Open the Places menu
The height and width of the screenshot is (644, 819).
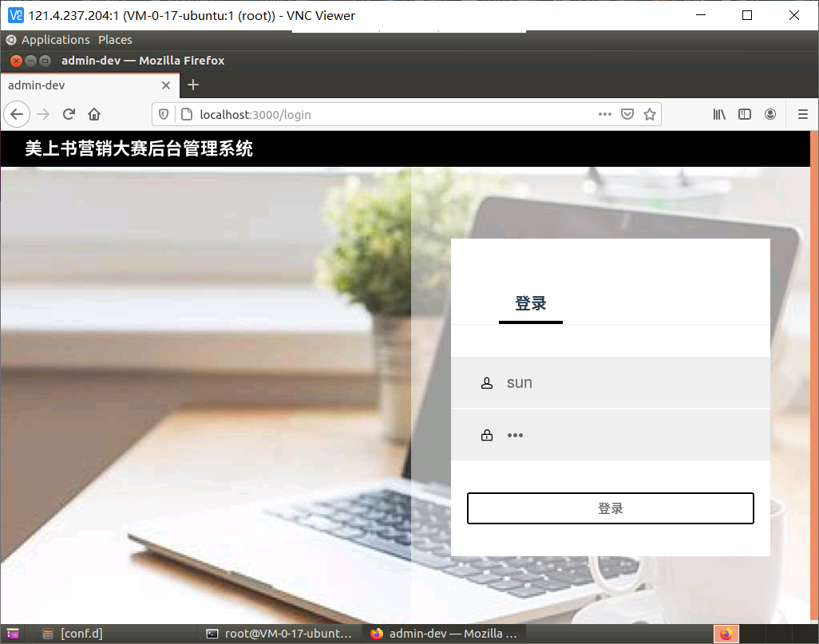click(115, 40)
